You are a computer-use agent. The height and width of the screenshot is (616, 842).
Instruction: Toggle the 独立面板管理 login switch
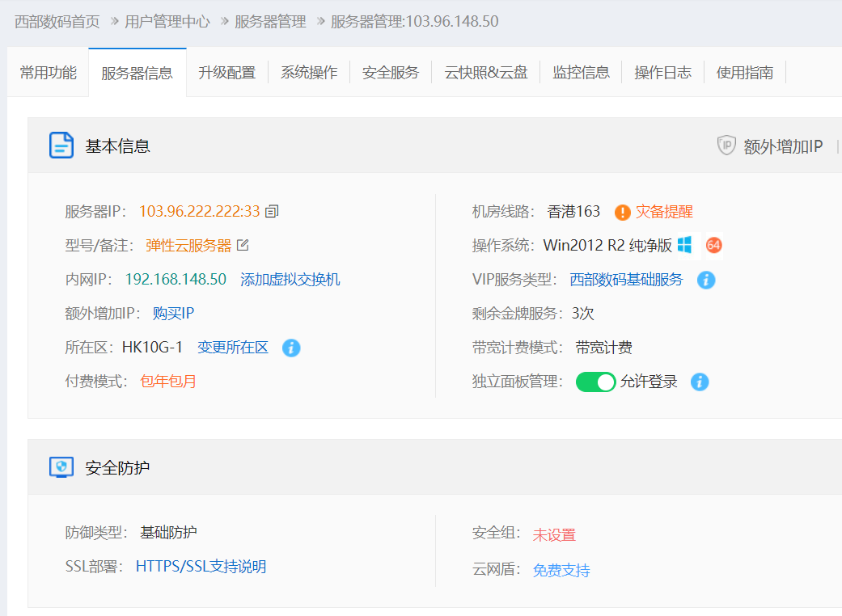click(595, 382)
